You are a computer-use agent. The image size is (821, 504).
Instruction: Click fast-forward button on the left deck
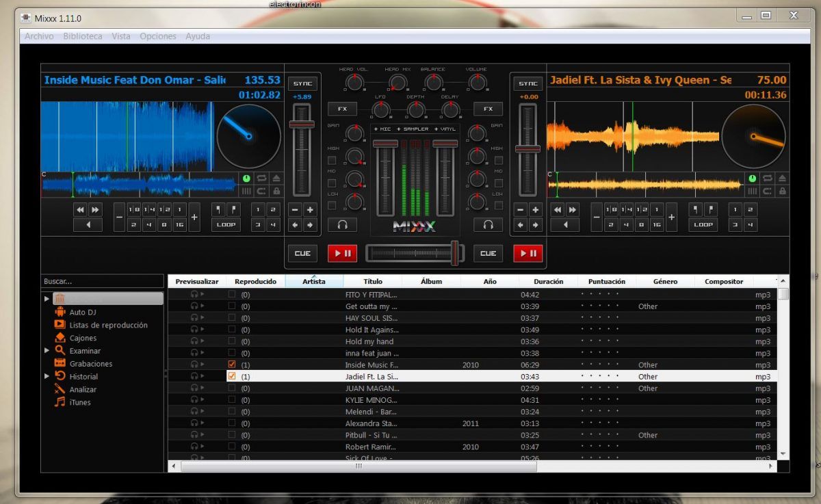pos(95,210)
